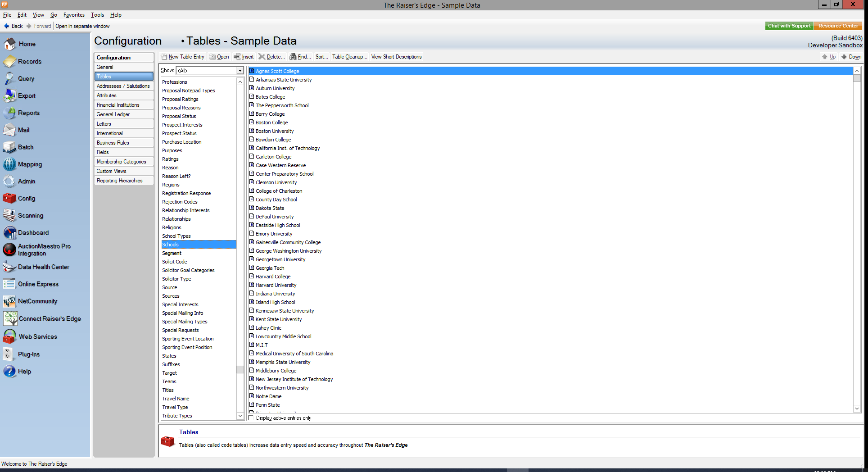Open the Export icon
This screenshot has width=868, height=472.
tap(9, 96)
